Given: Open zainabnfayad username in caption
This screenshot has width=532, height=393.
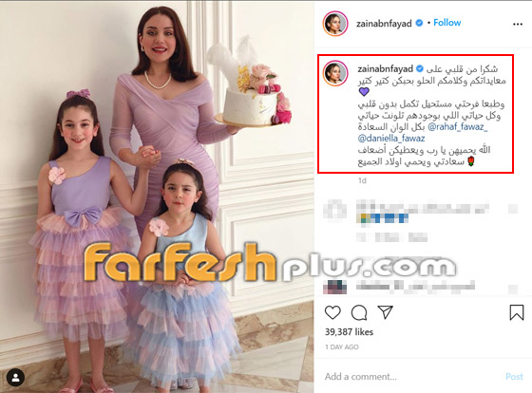Looking at the screenshot, I should click(x=385, y=69).
